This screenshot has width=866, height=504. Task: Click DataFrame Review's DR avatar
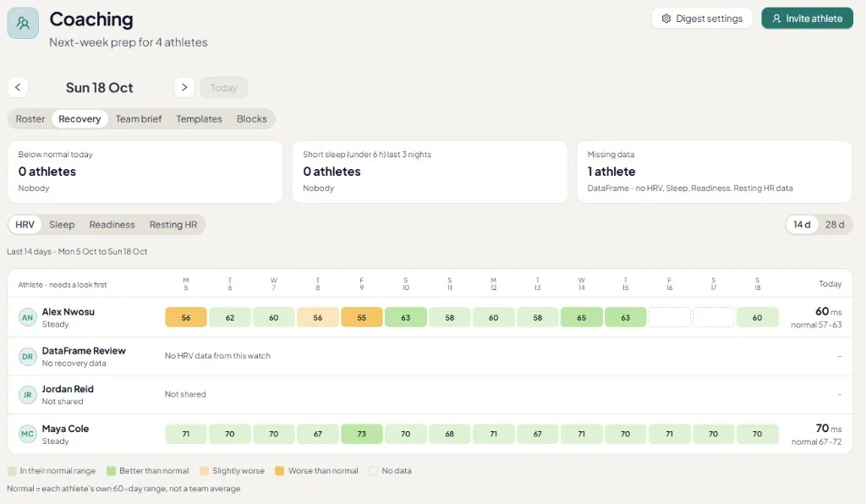click(x=28, y=357)
